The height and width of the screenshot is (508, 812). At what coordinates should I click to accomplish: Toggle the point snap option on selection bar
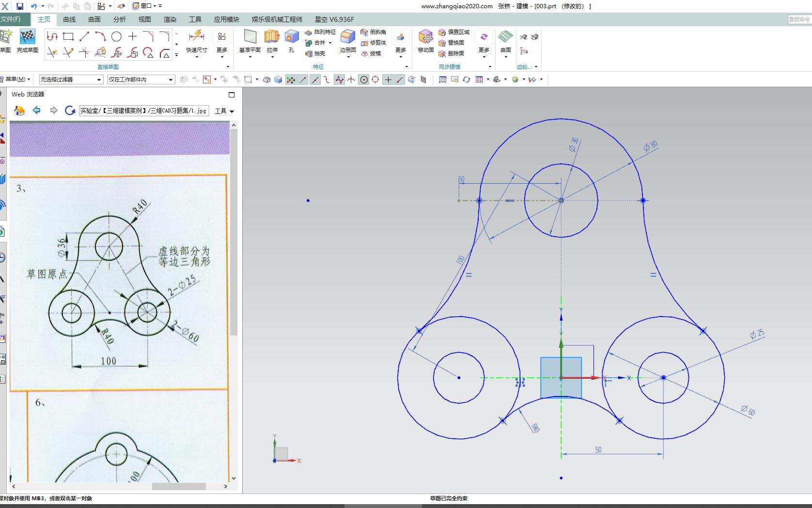388,79
